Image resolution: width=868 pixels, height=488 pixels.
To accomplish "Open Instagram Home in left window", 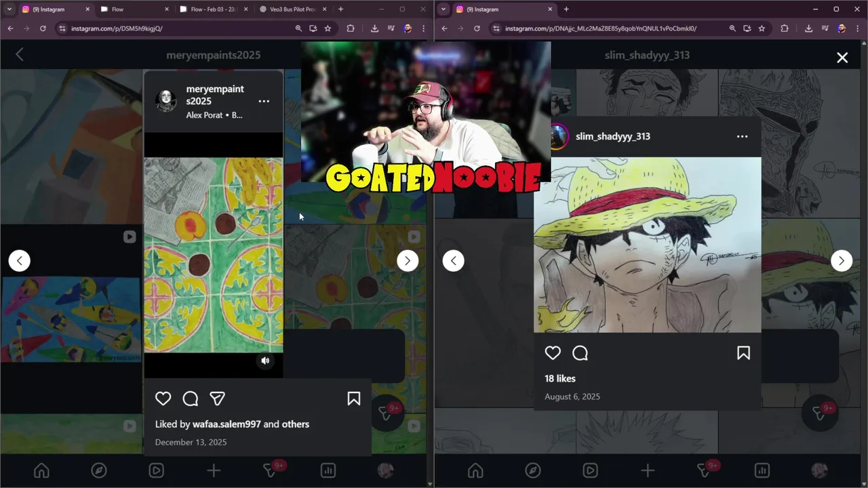I will [41, 470].
